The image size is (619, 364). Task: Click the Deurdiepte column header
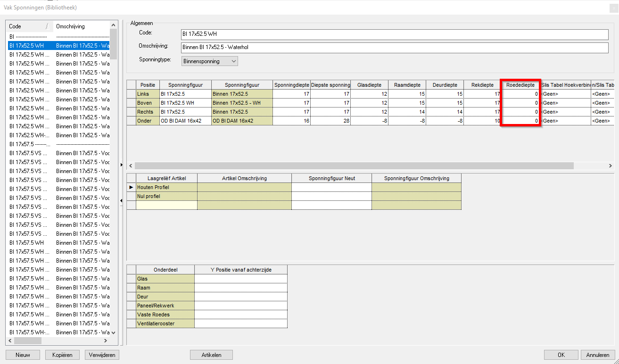[445, 85]
